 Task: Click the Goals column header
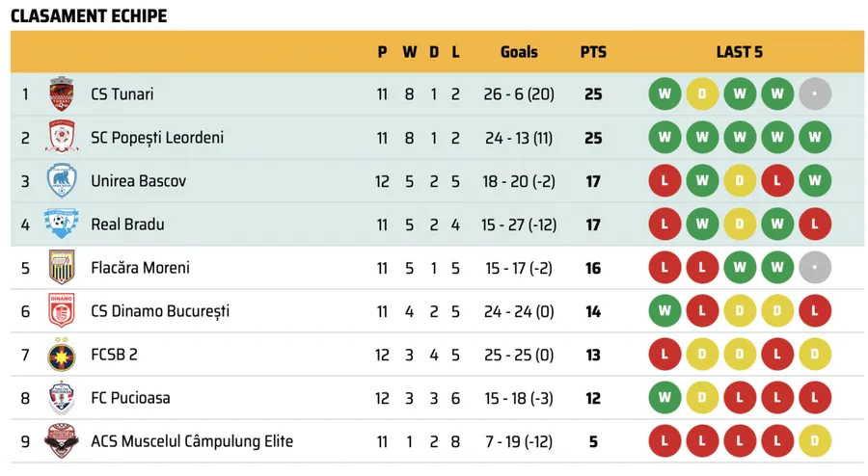click(519, 52)
